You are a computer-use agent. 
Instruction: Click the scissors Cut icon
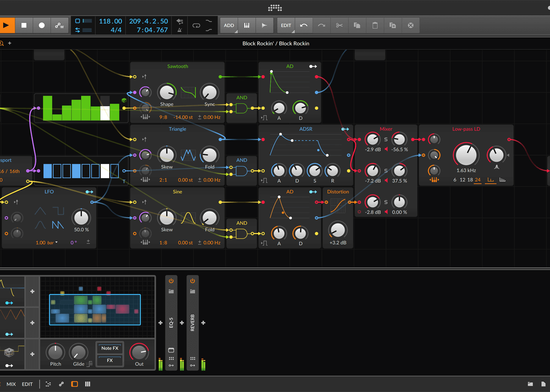tap(339, 26)
